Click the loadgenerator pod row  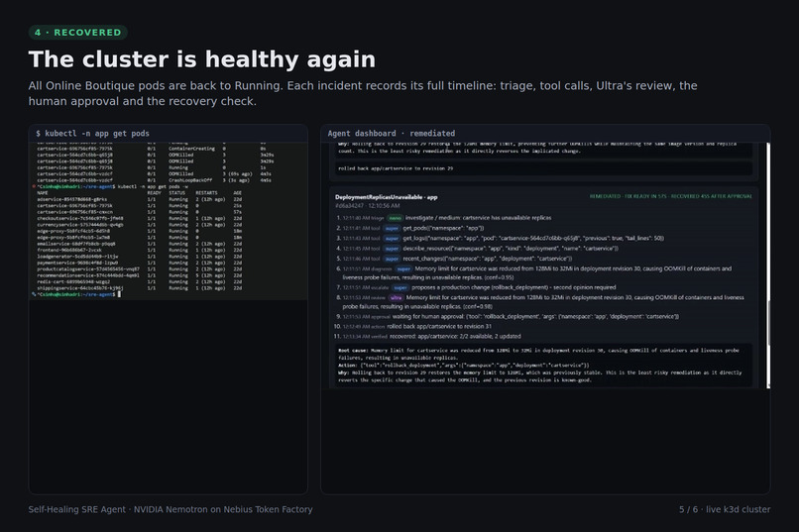139,257
